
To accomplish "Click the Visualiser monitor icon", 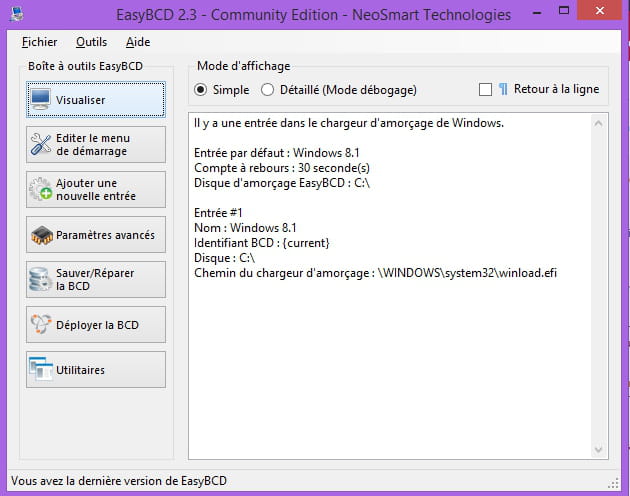I will click(x=41, y=99).
